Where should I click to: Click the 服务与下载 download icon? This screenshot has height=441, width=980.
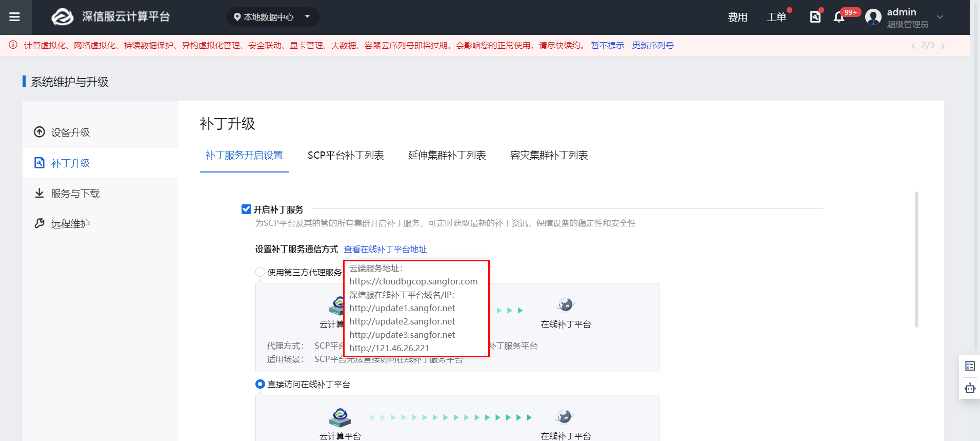point(39,193)
